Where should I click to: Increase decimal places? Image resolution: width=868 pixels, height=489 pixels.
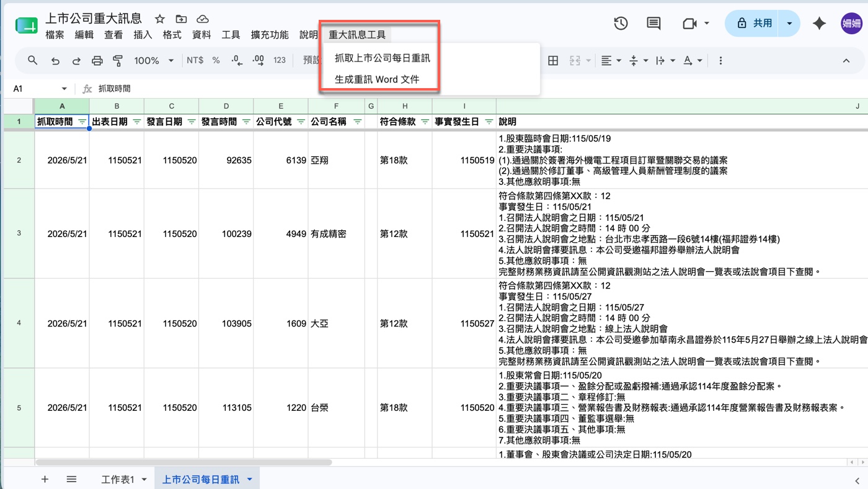pyautogui.click(x=258, y=60)
